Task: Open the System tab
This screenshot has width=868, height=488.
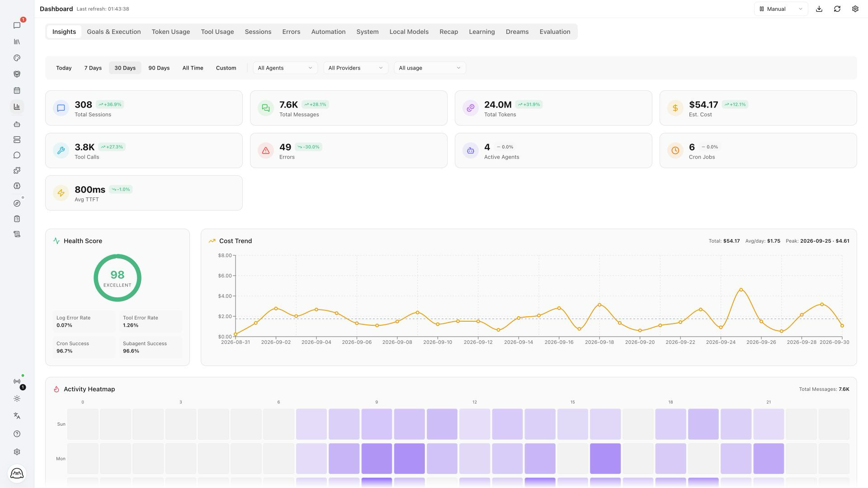Action: coord(368,32)
